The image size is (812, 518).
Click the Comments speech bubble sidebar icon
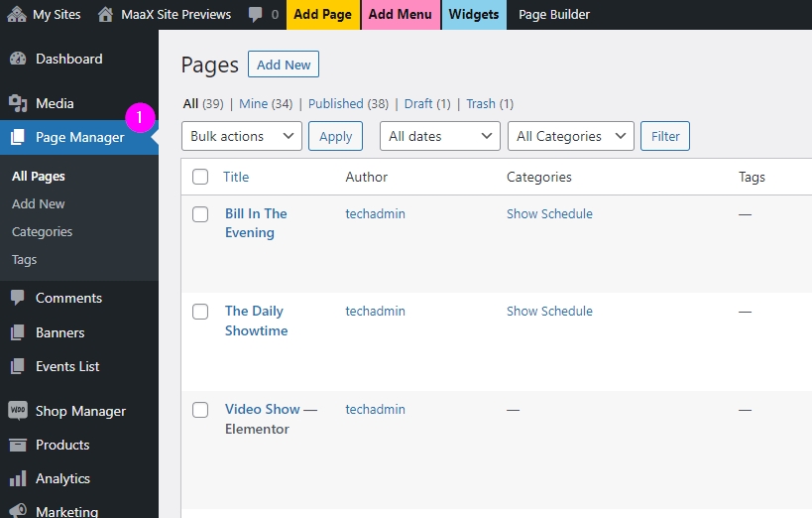18,298
